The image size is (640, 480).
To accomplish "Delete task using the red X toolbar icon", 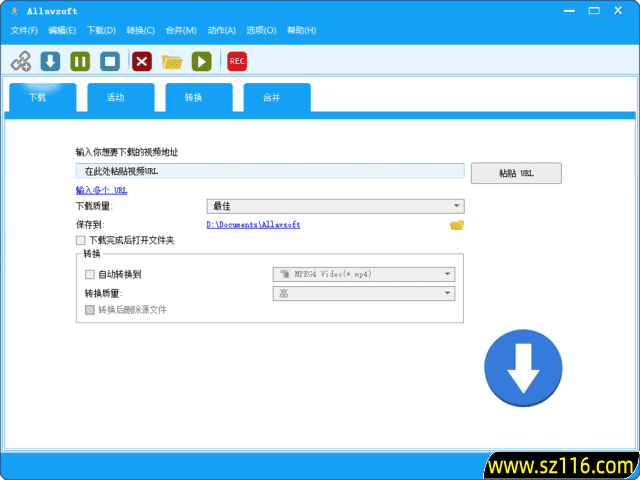I will tap(142, 61).
